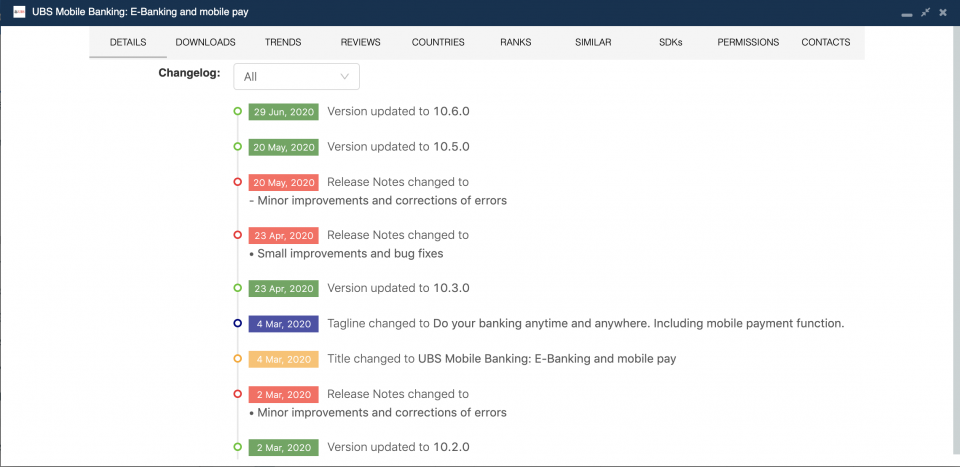This screenshot has height=467, width=960.
Task: View the COUNTRIES tab
Action: 438,42
